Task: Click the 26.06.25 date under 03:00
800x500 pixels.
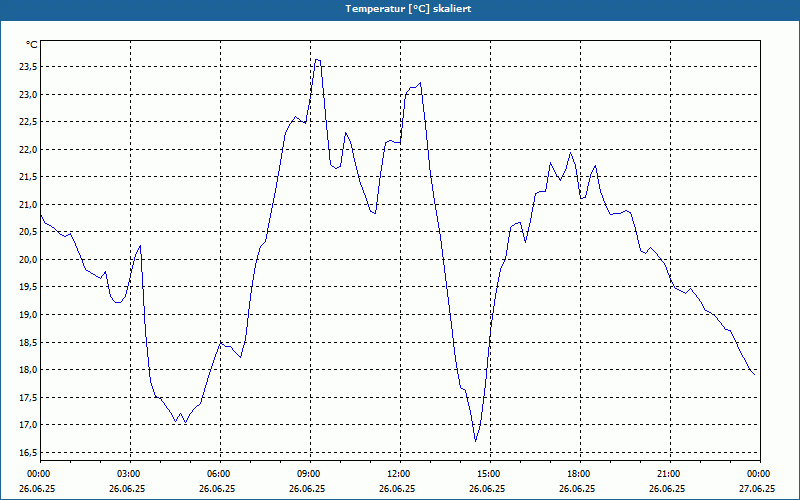Action: click(x=127, y=488)
